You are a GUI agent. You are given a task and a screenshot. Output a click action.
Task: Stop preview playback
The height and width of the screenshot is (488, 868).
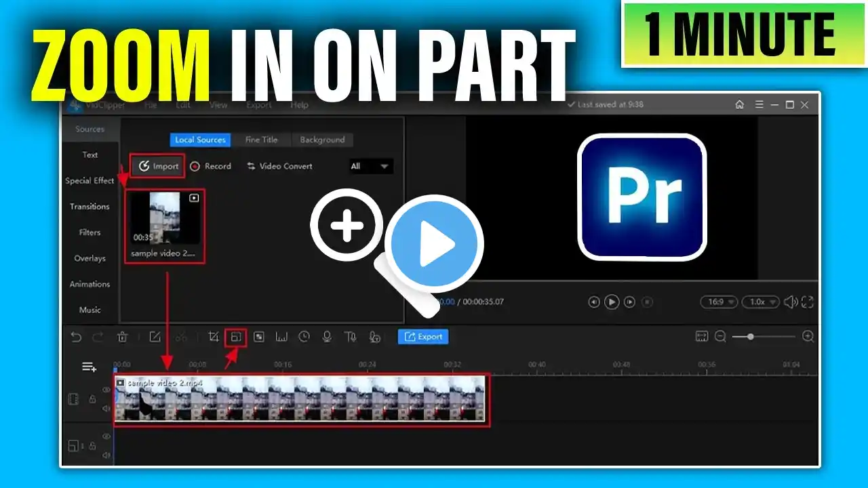point(647,302)
